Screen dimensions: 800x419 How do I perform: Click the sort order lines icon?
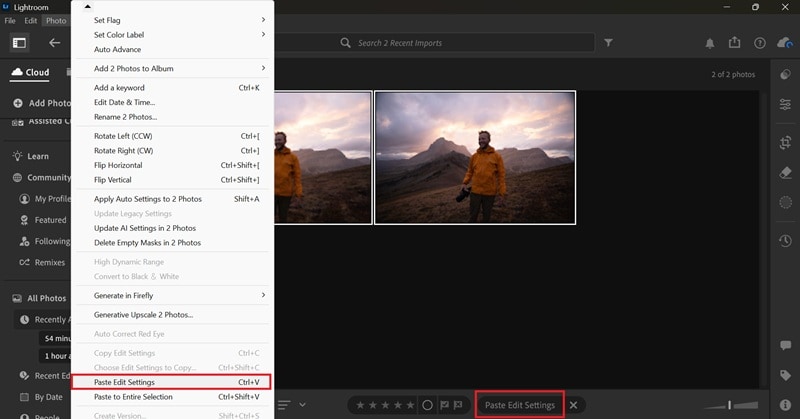point(284,405)
